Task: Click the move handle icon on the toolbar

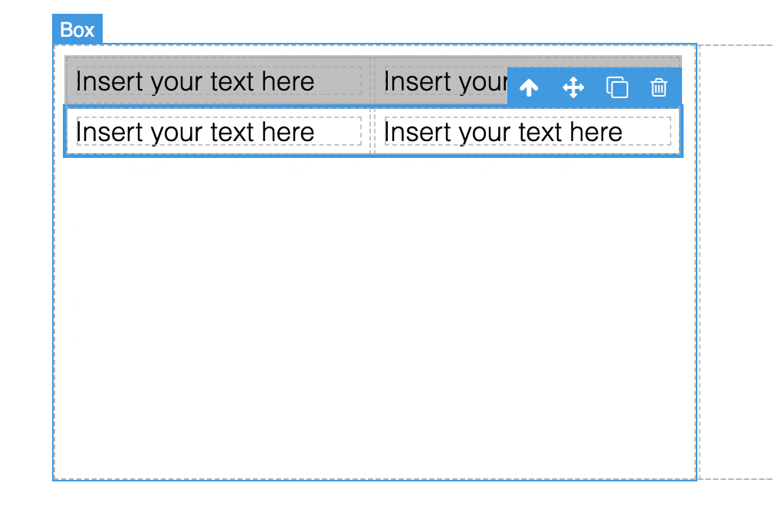Action: [572, 87]
